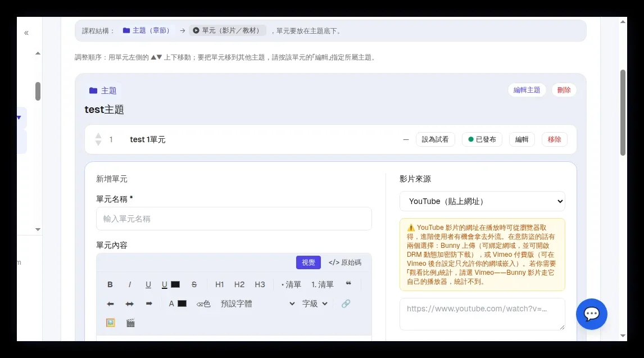Click sidebar scroll up arrow
The image size is (644, 358).
(38, 53)
